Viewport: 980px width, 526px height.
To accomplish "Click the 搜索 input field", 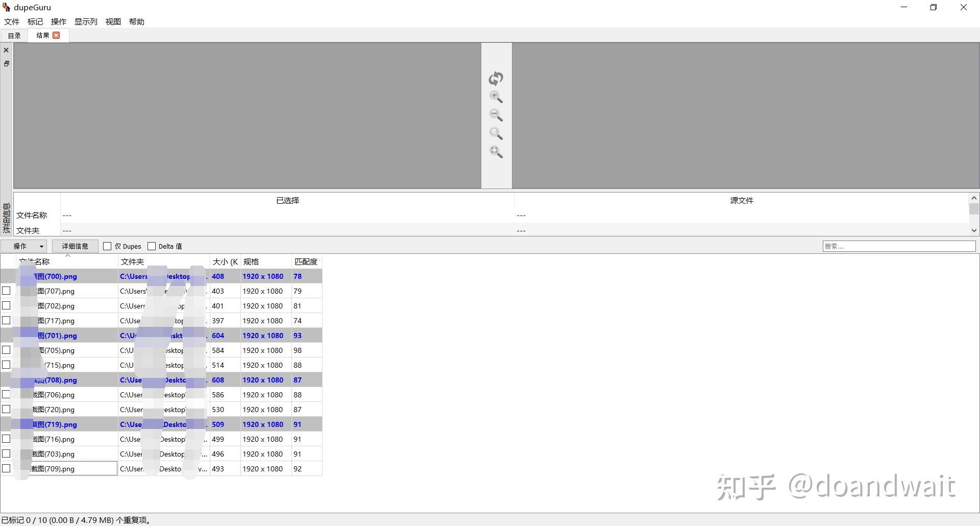I will 899,246.
